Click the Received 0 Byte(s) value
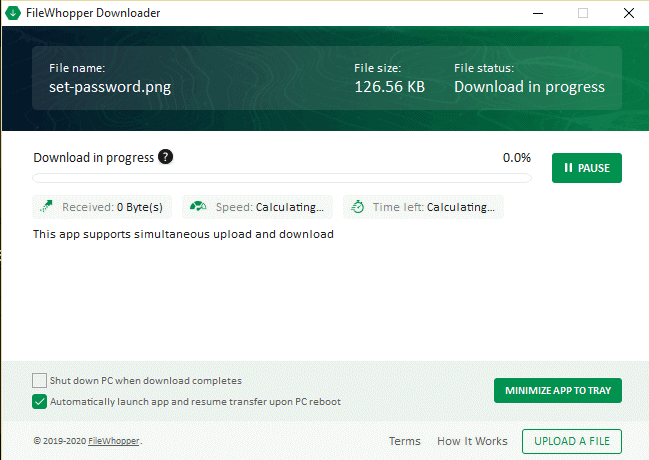The width and height of the screenshot is (649, 460). (x=139, y=207)
